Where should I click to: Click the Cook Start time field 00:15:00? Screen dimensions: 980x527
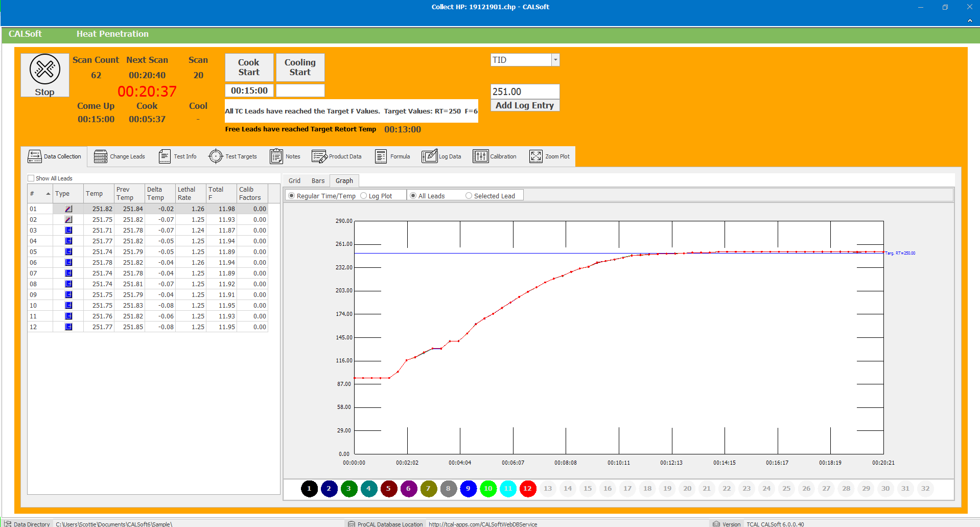coord(249,90)
